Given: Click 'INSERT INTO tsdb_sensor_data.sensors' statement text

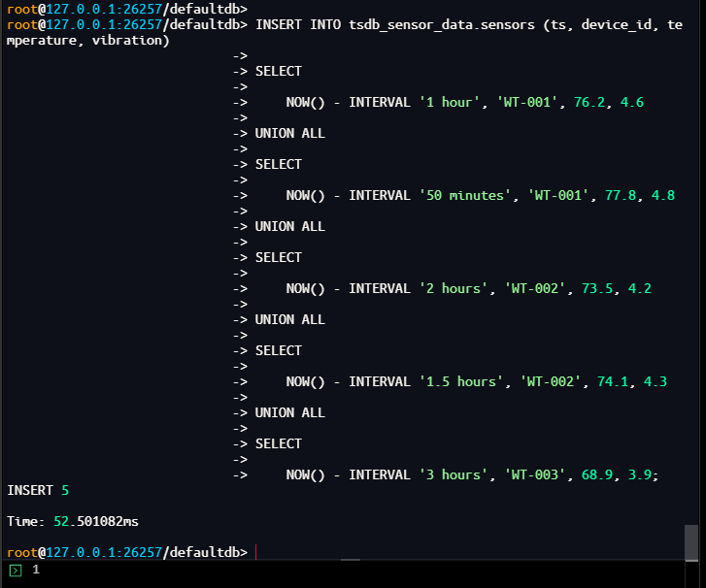Looking at the screenshot, I should coord(395,25).
